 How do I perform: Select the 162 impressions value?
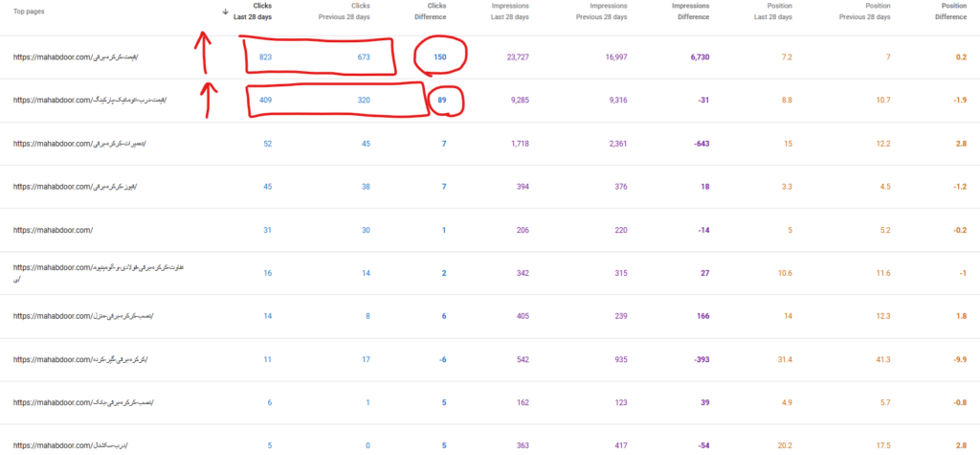(x=523, y=402)
